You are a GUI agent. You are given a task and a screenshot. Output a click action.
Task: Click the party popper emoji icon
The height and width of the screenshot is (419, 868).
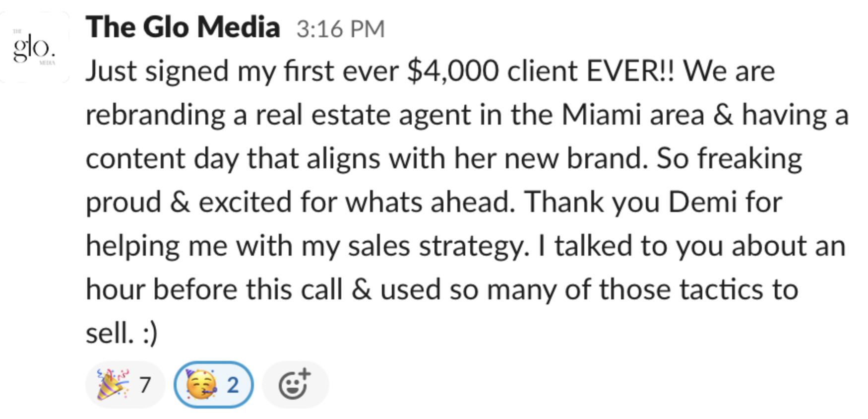click(x=113, y=385)
